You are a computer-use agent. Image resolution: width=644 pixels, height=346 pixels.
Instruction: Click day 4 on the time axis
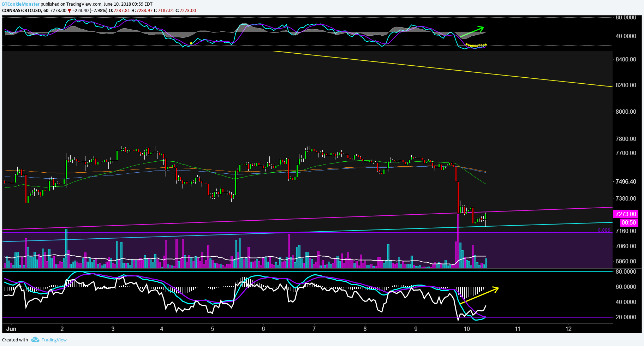[162, 329]
